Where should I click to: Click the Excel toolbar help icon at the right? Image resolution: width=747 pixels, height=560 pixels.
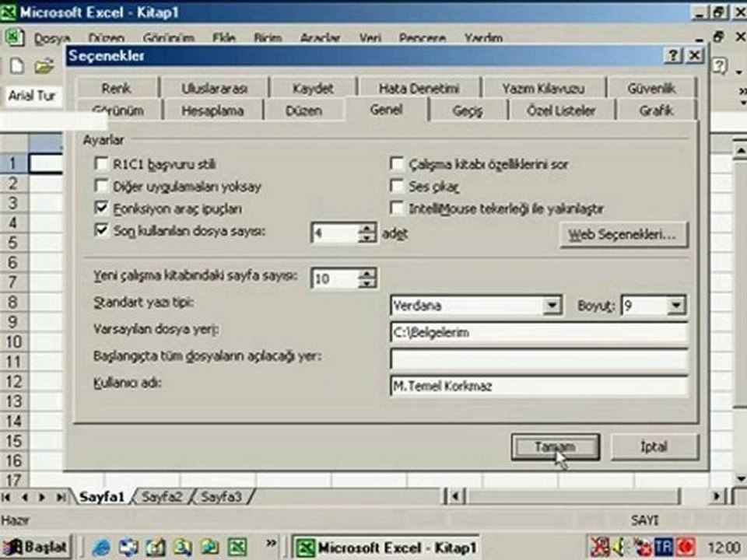pyautogui.click(x=720, y=66)
